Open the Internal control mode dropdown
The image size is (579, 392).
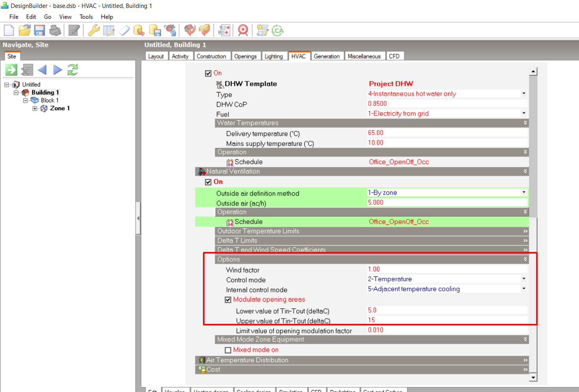pyautogui.click(x=524, y=289)
